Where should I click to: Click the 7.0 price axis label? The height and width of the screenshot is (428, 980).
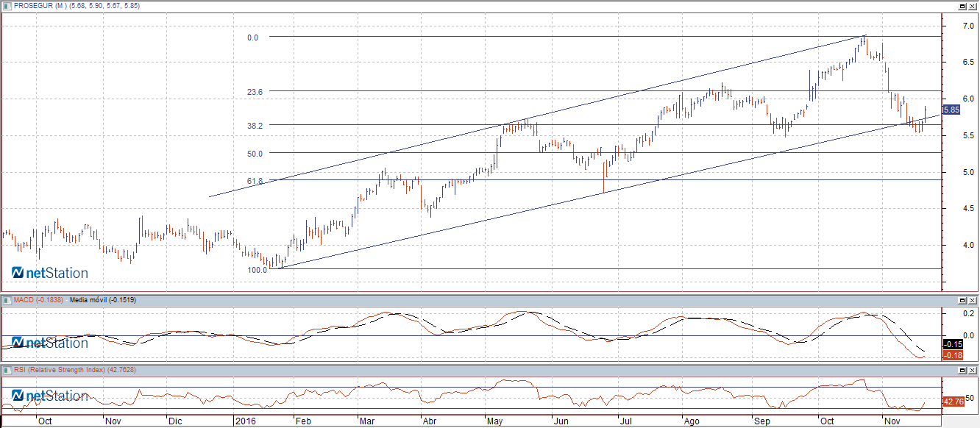(968, 26)
